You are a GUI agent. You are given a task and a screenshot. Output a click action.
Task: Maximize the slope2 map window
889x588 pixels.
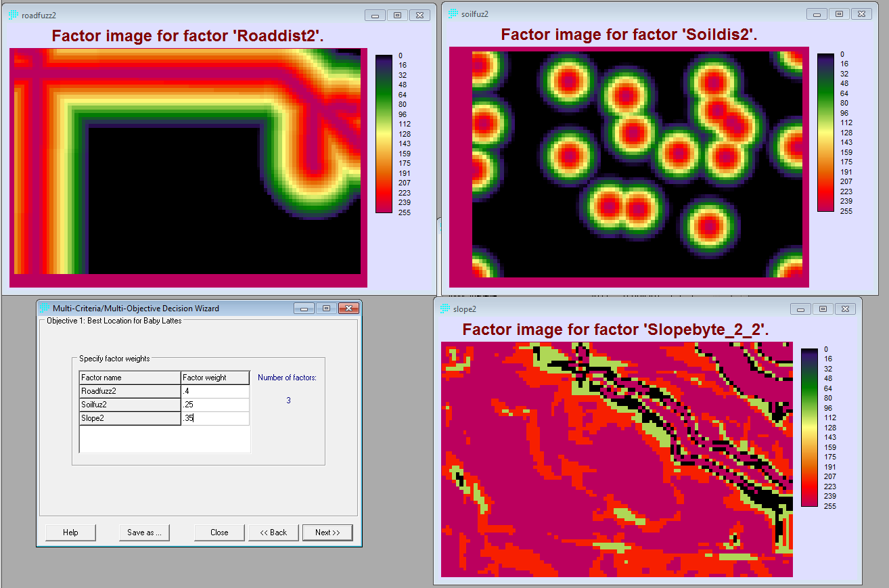[x=823, y=309]
